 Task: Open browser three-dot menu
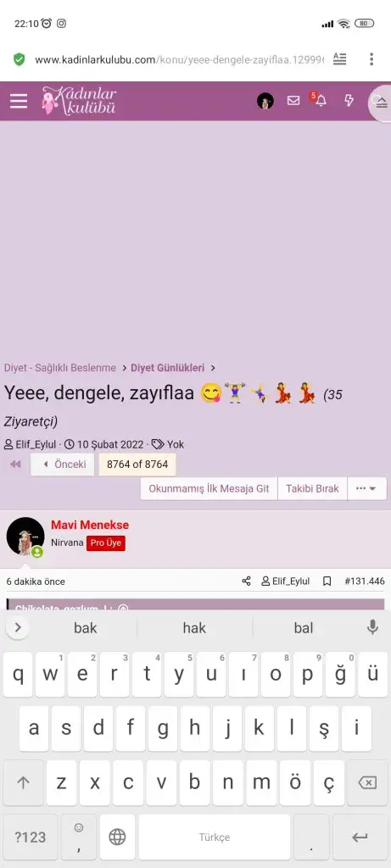pos(371,59)
